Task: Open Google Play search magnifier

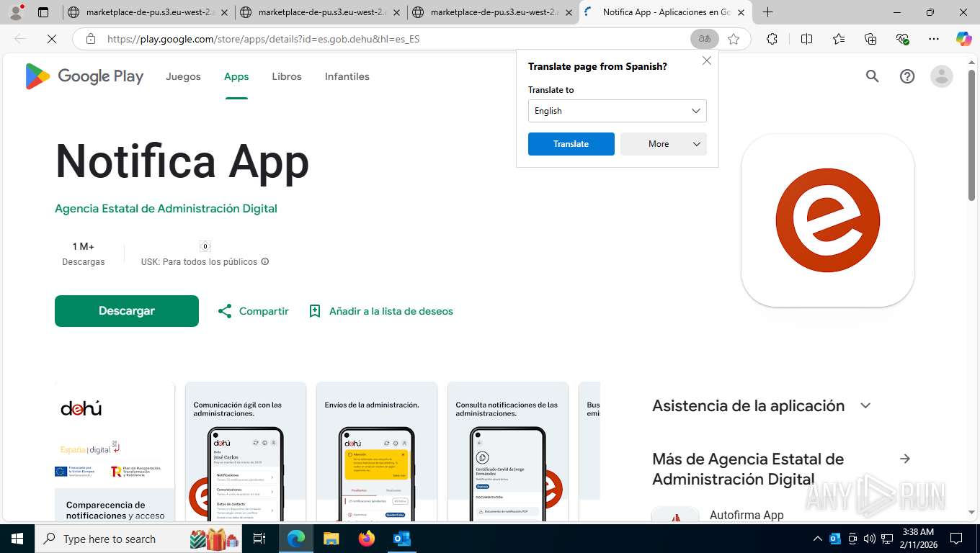Action: [x=872, y=76]
